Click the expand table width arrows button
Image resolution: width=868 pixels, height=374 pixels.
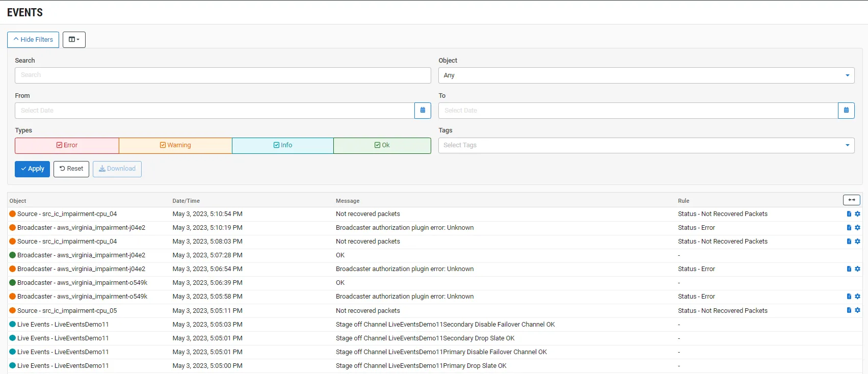click(x=852, y=200)
